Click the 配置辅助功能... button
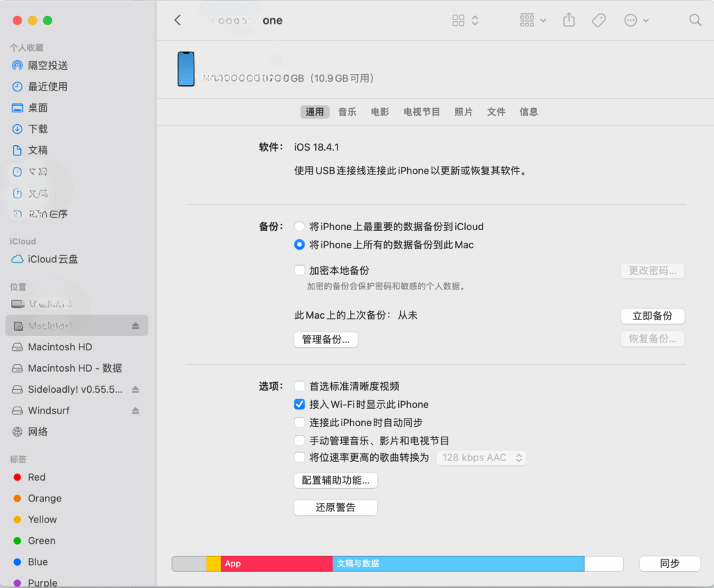 (x=335, y=481)
